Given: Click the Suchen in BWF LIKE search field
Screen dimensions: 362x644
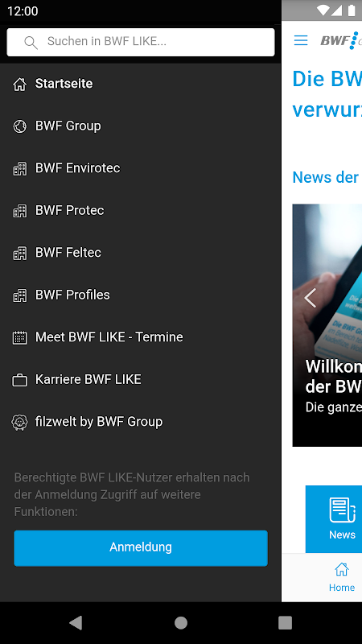Looking at the screenshot, I should (140, 42).
